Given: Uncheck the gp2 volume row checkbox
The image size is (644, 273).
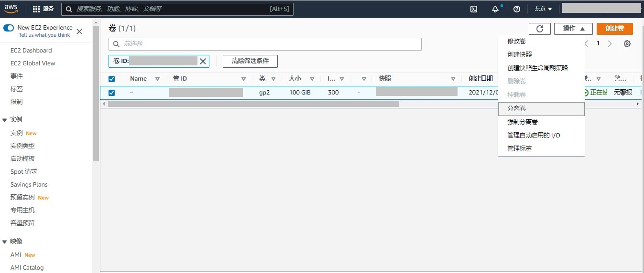Looking at the screenshot, I should pyautogui.click(x=111, y=93).
